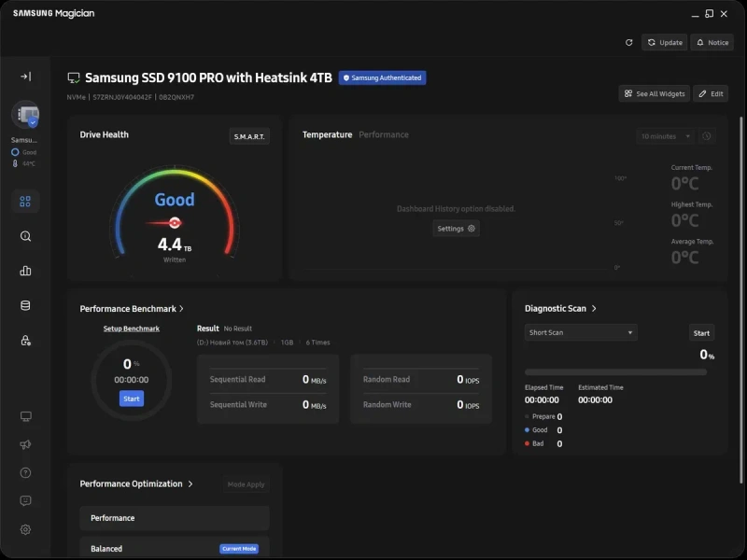Open the database stack icon in sidebar
The width and height of the screenshot is (747, 560).
25,306
